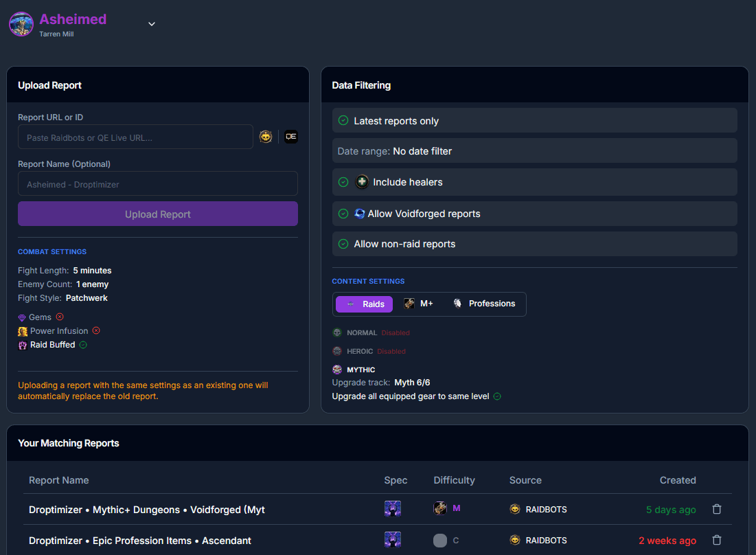
Task: Toggle Upgrade all equipped gear check
Action: tap(498, 396)
